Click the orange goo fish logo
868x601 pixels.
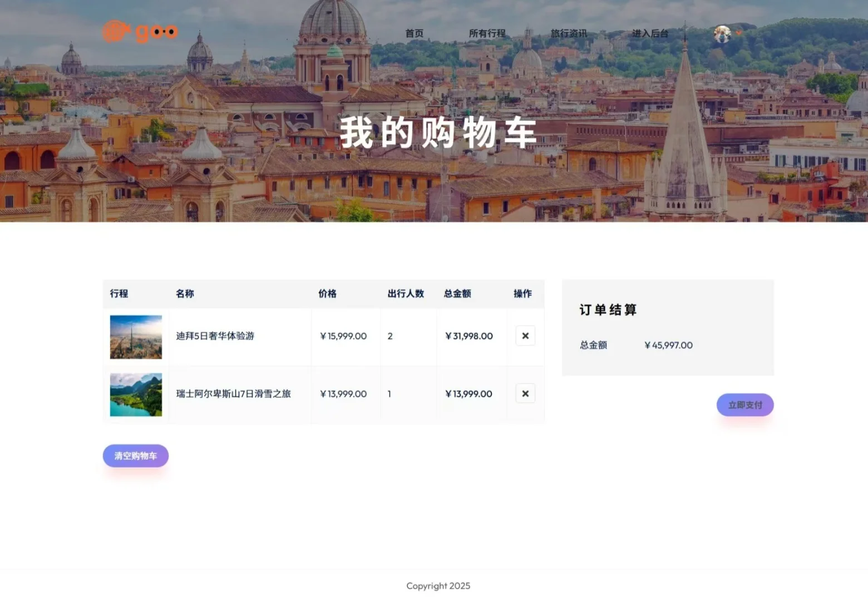point(139,32)
